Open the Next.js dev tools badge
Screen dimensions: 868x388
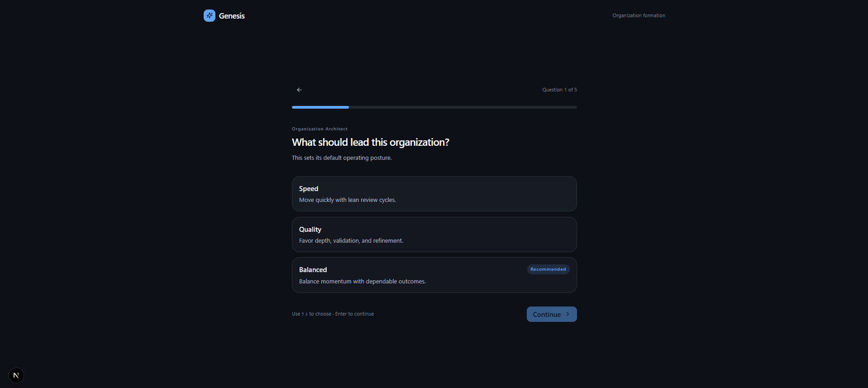pyautogui.click(x=16, y=375)
